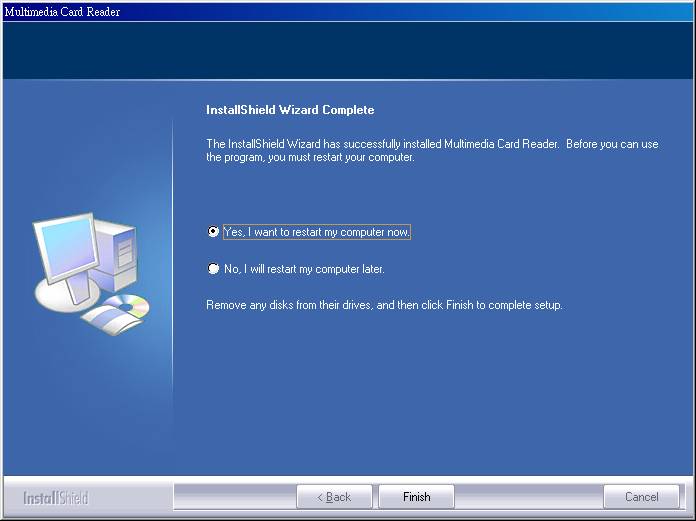Screen dimensions: 696x521
Task: Click the 'Yes, I want to restart my computer now' label
Action: [x=316, y=232]
